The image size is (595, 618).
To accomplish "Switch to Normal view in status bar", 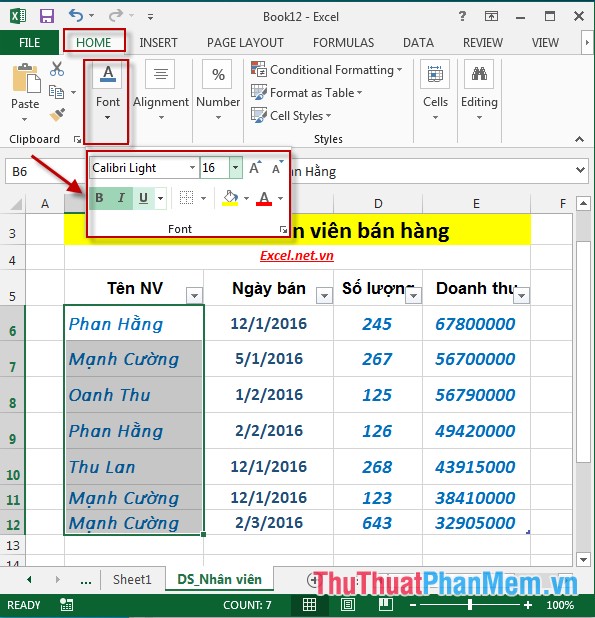I will 309,605.
